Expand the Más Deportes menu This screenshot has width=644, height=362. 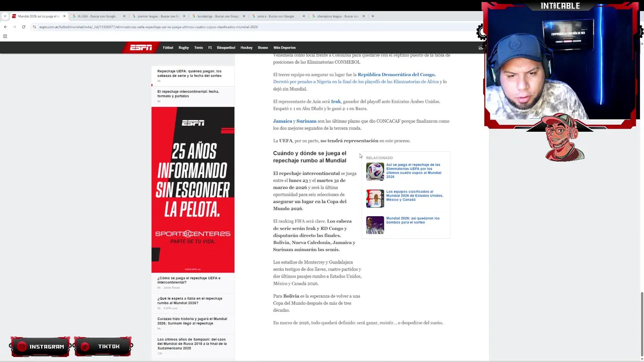pos(285,48)
